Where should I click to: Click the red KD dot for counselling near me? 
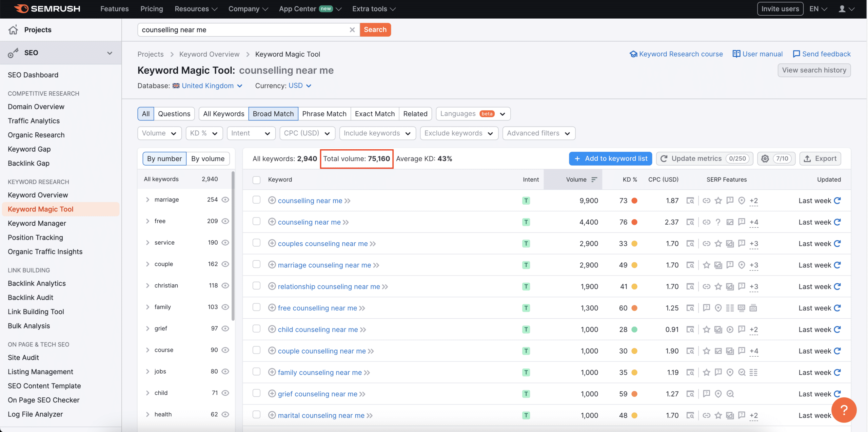pyautogui.click(x=634, y=201)
